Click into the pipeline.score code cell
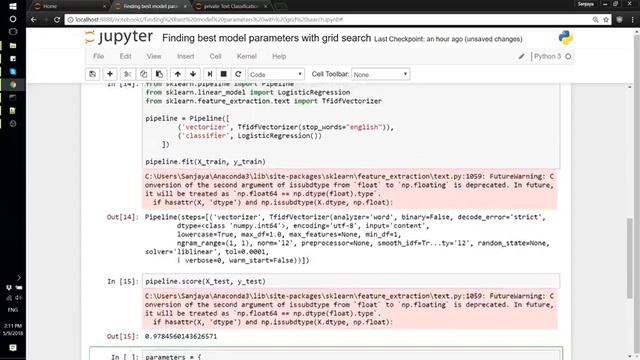Viewport: 640px width, 360px height. [x=351, y=281]
